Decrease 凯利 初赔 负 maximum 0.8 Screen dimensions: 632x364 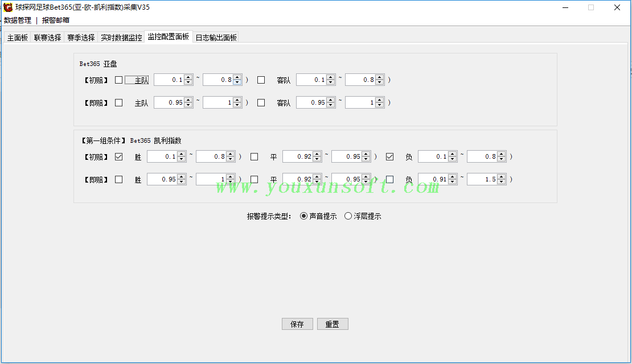coord(502,159)
